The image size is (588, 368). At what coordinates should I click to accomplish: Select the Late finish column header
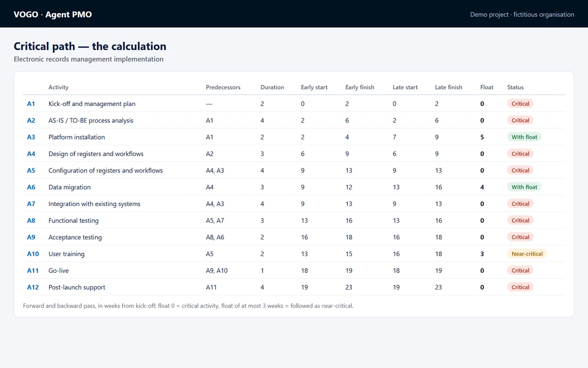tap(448, 87)
